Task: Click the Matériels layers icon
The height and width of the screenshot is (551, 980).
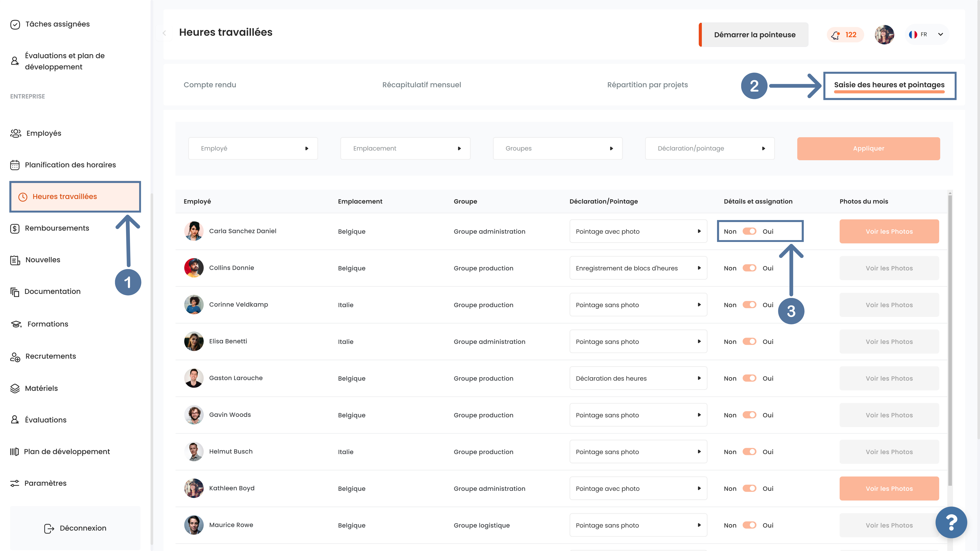Action: pos(15,388)
